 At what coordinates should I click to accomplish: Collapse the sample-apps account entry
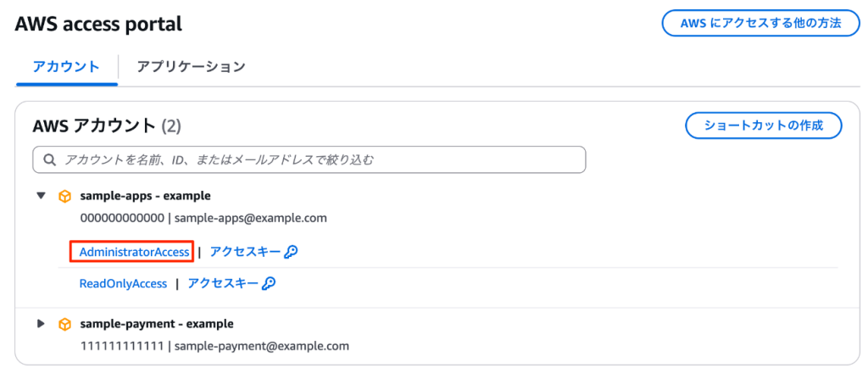point(41,196)
